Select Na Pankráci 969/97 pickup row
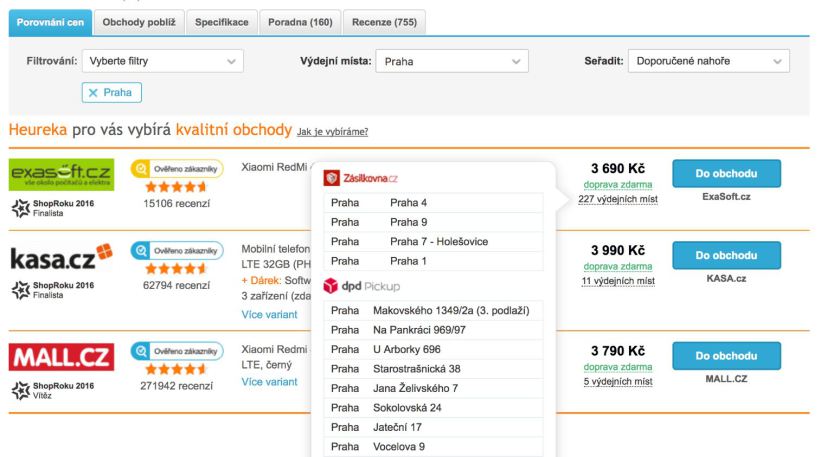 coord(433,330)
